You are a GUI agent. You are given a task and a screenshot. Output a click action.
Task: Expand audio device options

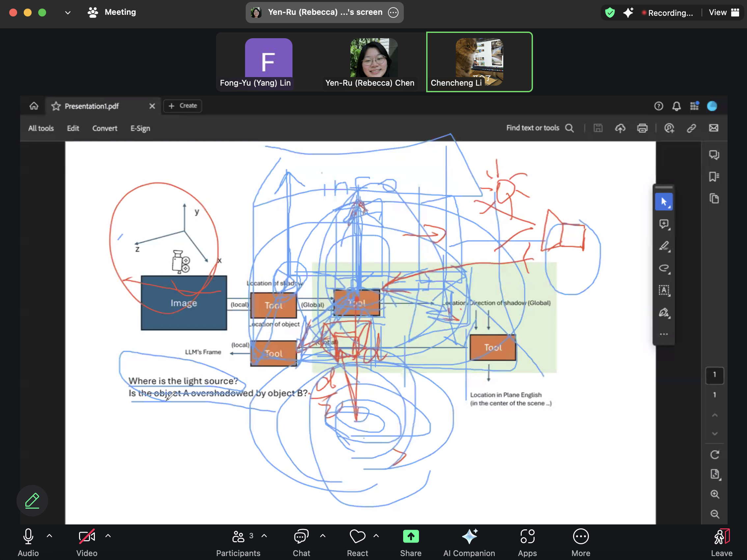49,536
